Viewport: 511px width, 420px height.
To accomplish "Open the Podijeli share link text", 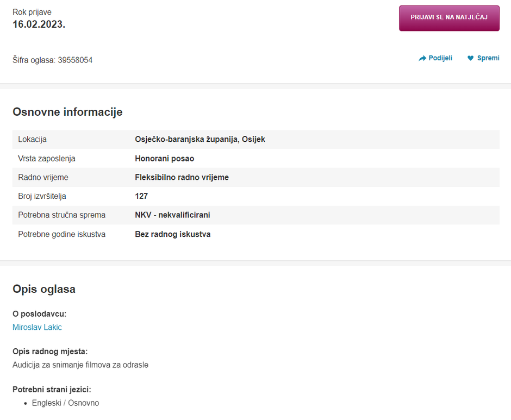I will 440,58.
